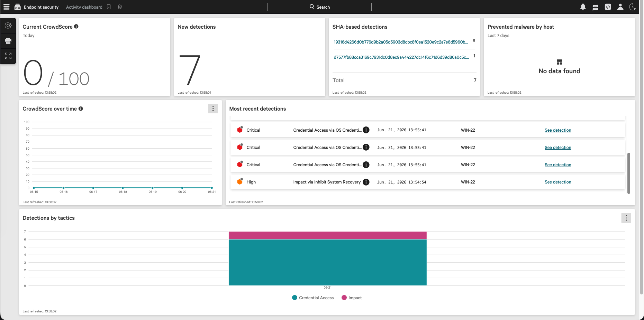Open SHA hash starting with 19316d42
Viewport: 644px width, 320px height.
pyautogui.click(x=401, y=42)
